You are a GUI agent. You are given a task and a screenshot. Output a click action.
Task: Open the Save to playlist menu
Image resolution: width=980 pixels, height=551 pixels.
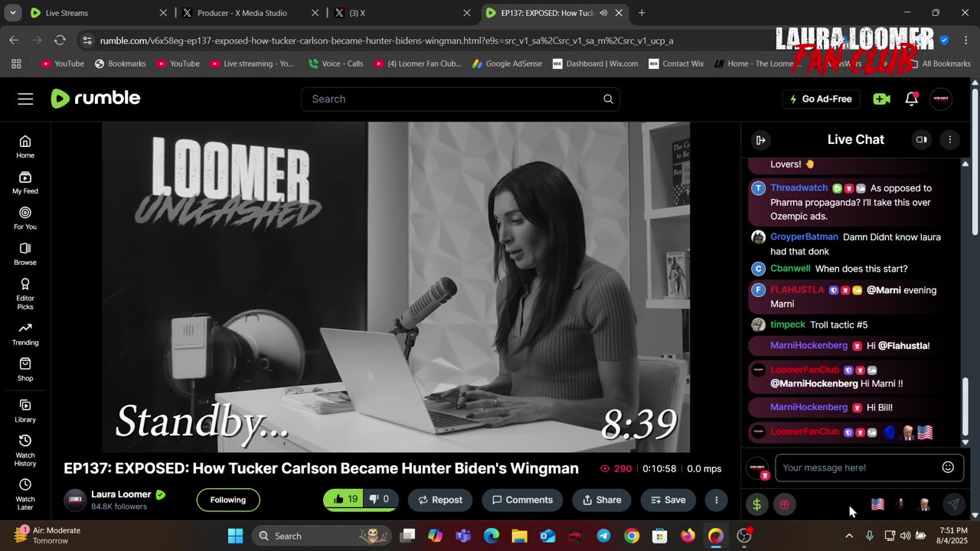tap(668, 500)
